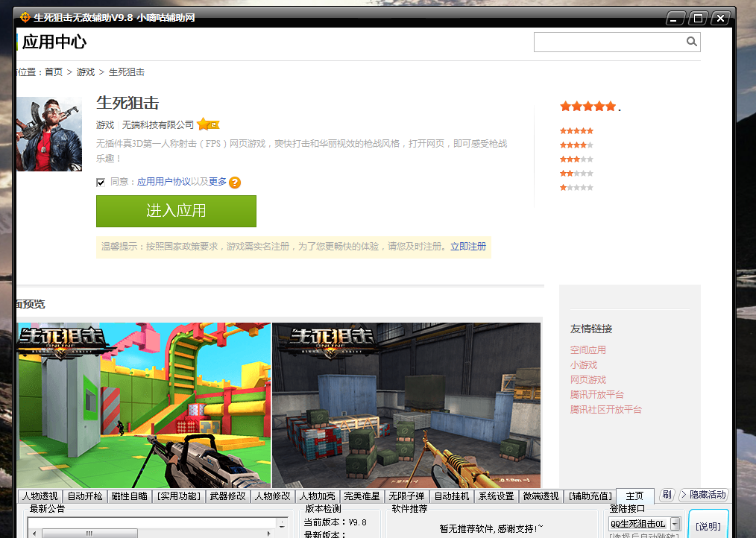Select the two-star rating row
This screenshot has width=756, height=538.
tap(576, 173)
